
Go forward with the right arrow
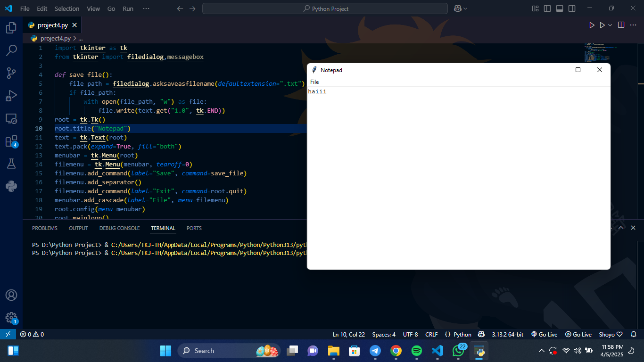(x=192, y=8)
